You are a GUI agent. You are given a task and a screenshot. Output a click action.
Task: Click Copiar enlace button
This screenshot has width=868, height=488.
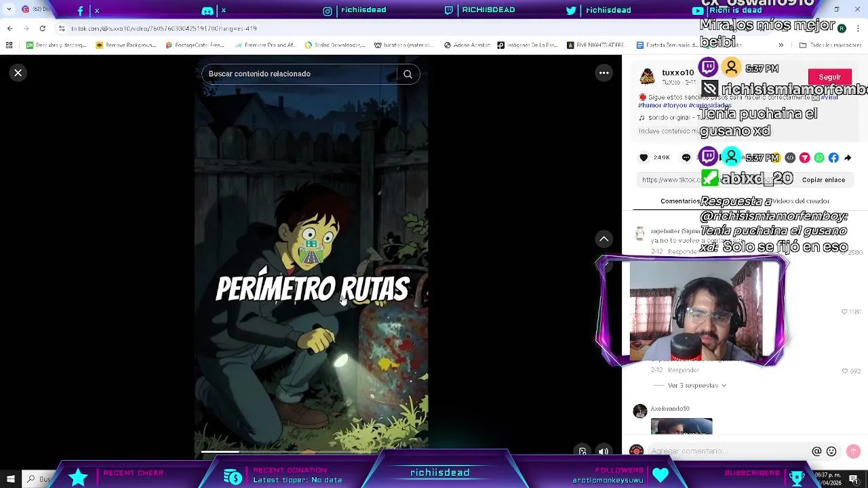823,180
